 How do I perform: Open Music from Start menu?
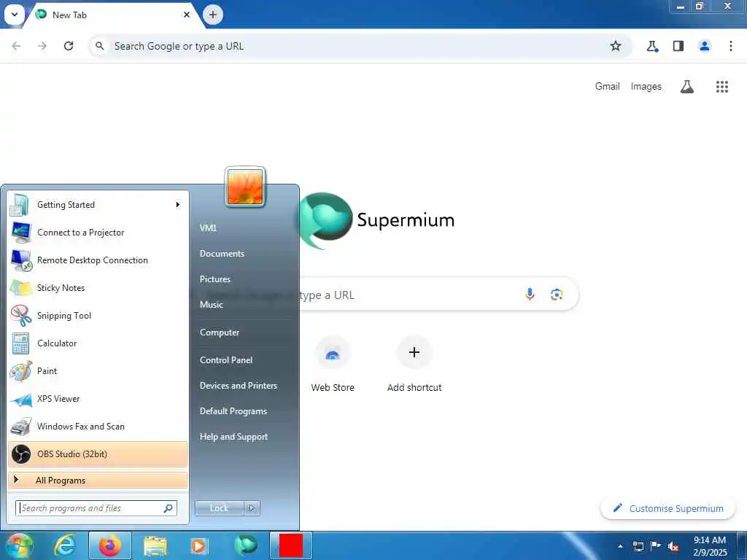coord(212,305)
